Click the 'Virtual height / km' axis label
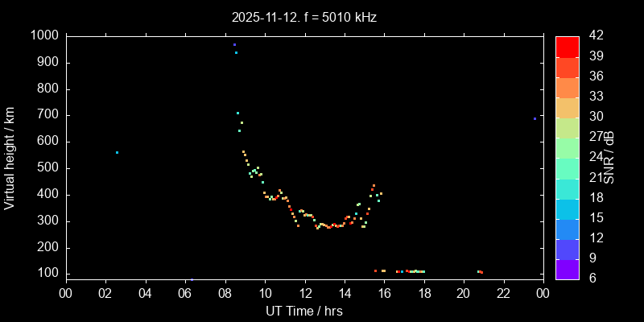This screenshot has width=644, height=322. (x=10, y=157)
